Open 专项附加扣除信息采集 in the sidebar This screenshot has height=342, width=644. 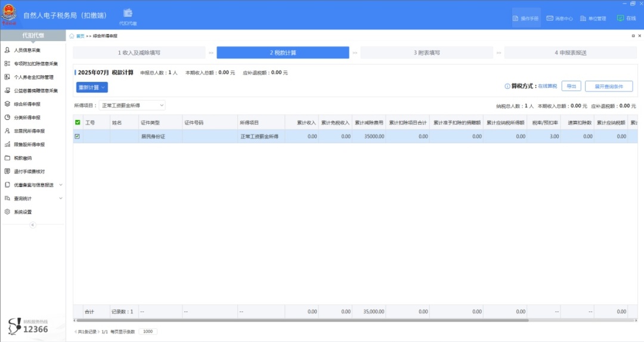36,63
